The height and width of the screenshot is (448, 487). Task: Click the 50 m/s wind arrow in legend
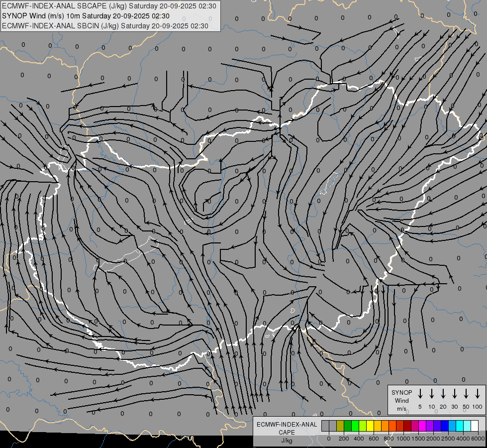[x=466, y=394]
